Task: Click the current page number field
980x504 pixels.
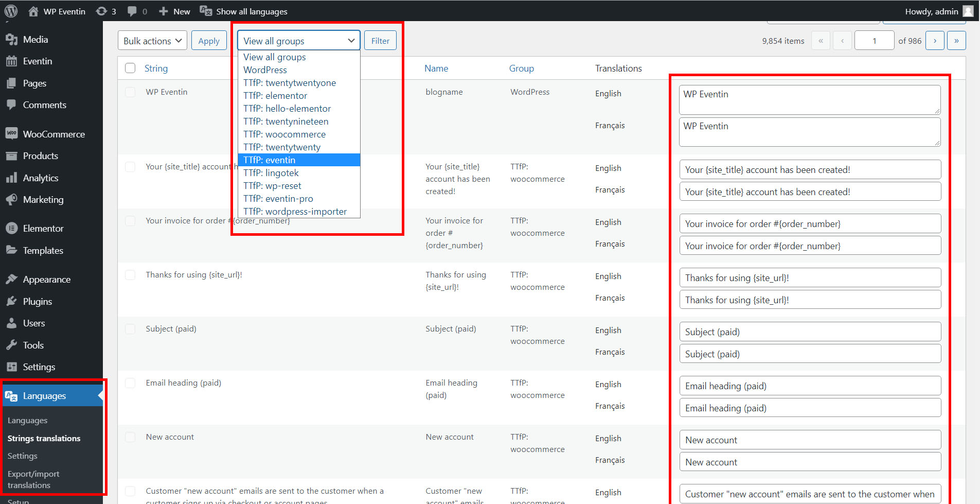Action: pyautogui.click(x=874, y=41)
